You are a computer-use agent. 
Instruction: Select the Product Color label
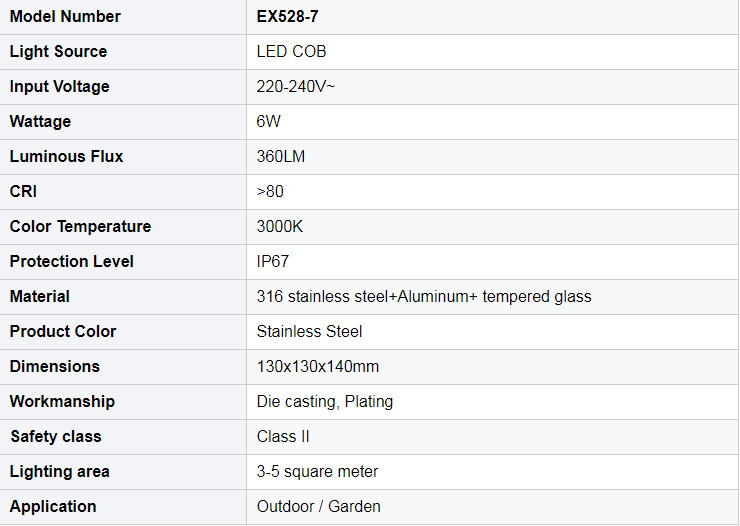tap(63, 332)
